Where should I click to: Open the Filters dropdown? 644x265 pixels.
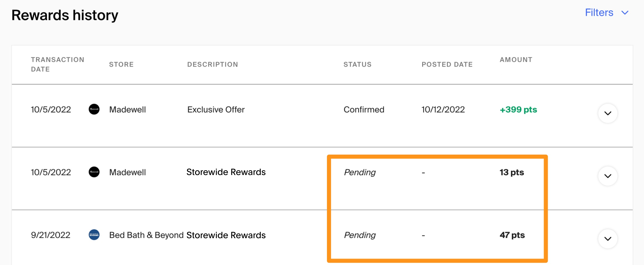[x=607, y=13]
